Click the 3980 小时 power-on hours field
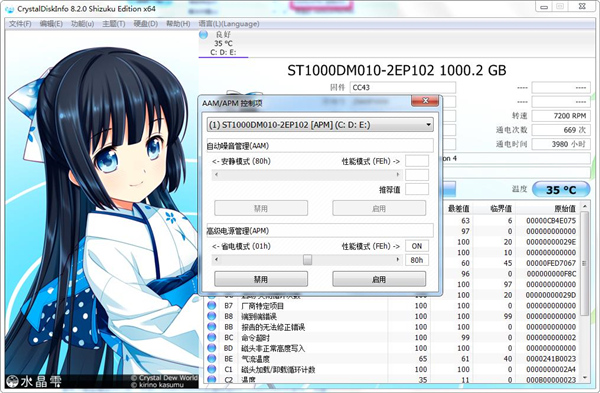Screen dimensions: 600x393 point(561,144)
